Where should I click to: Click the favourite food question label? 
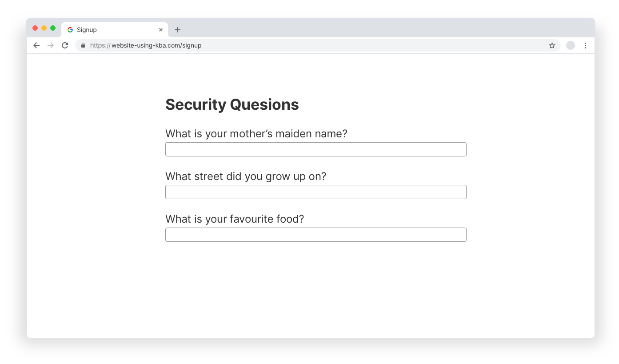(235, 219)
